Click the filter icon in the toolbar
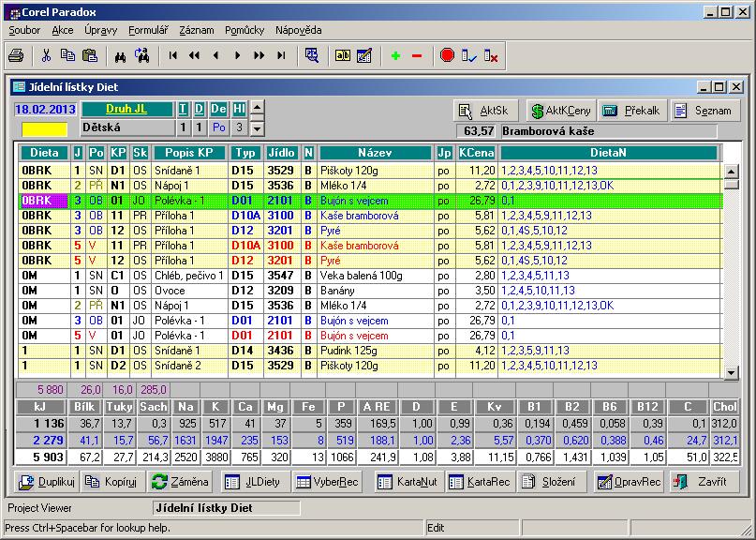 click(312, 55)
